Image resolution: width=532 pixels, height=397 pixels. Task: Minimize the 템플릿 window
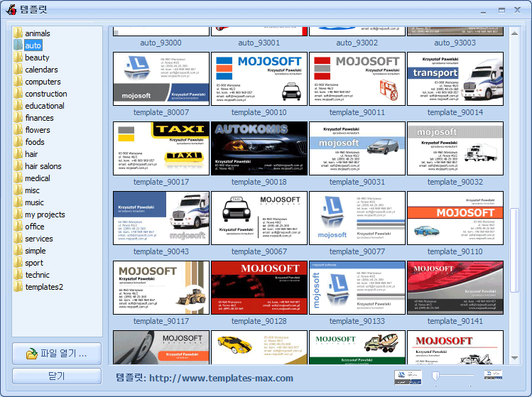[483, 11]
